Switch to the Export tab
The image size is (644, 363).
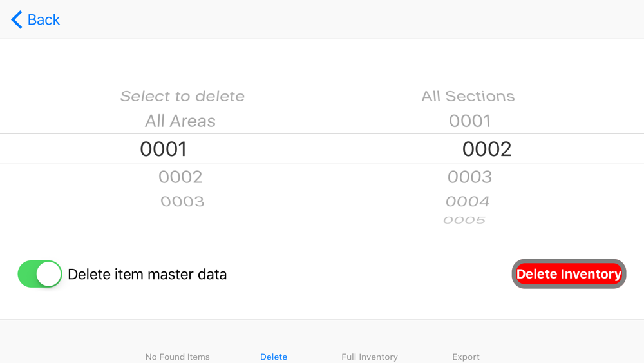click(466, 357)
